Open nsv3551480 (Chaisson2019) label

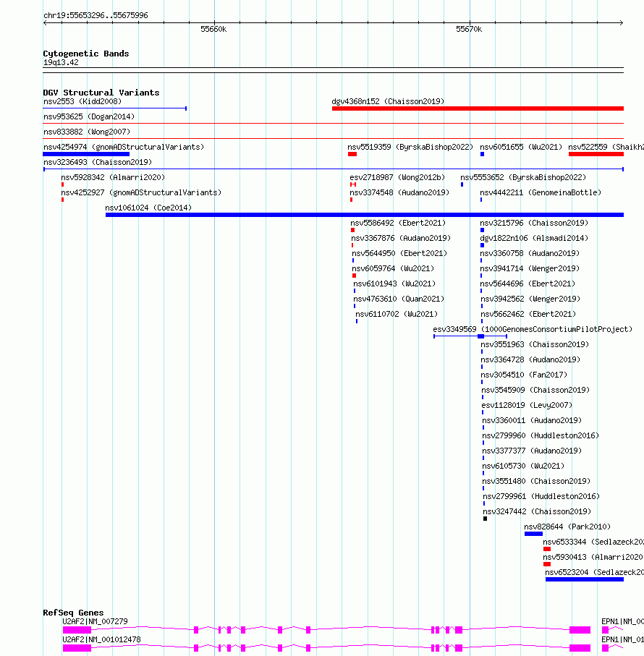536,481
